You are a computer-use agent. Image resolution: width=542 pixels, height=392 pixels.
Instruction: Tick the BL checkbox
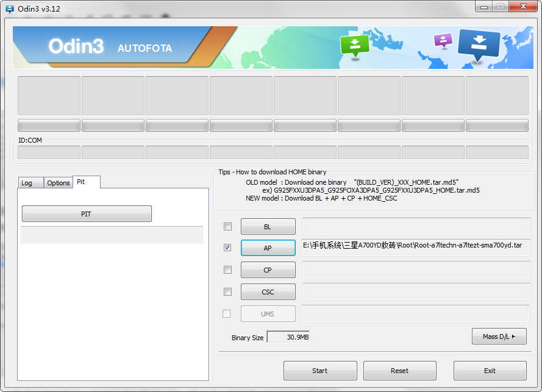click(227, 226)
